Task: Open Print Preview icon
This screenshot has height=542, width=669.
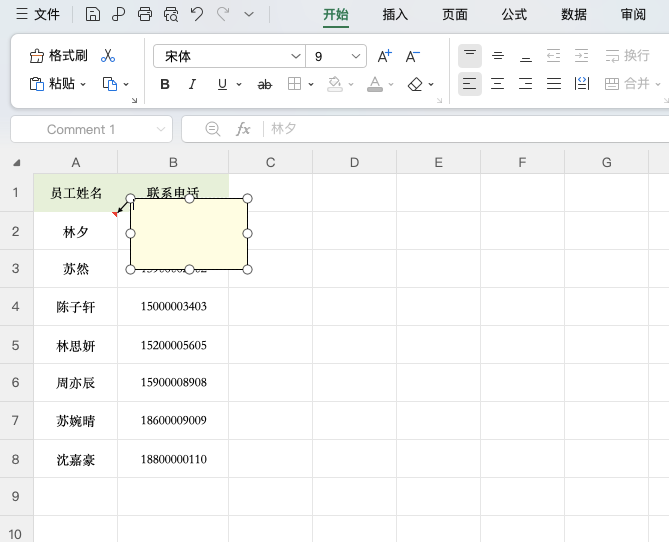Action: point(171,15)
